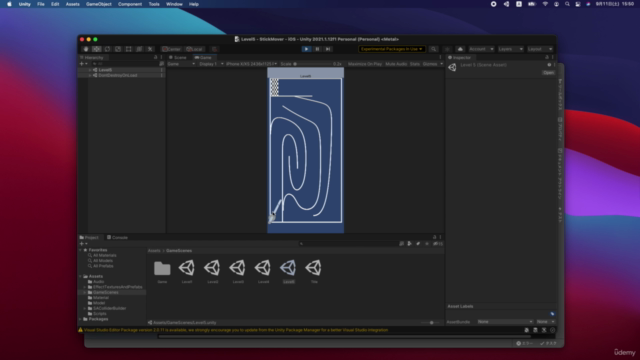640x360 pixels.
Task: Open Experimental Packages In Use dropdown
Action: pos(392,49)
